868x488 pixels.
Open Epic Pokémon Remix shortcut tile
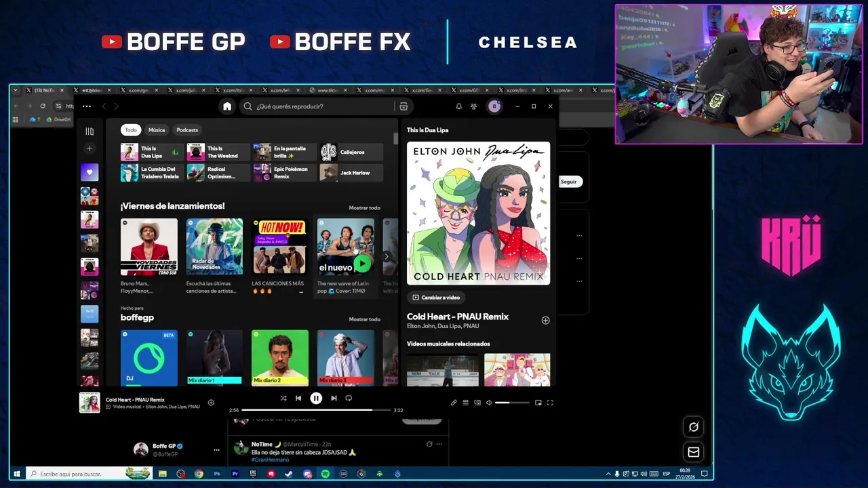coord(284,173)
